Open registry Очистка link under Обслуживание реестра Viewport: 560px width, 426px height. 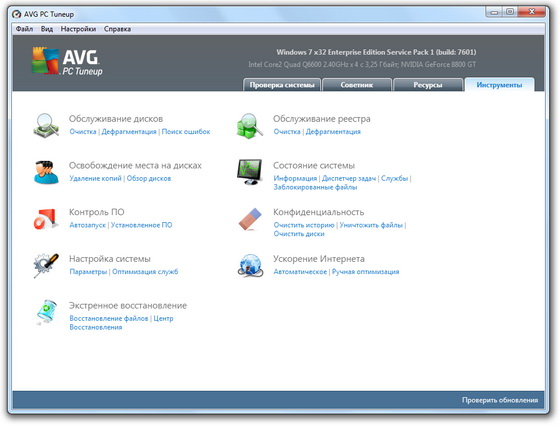pos(287,131)
